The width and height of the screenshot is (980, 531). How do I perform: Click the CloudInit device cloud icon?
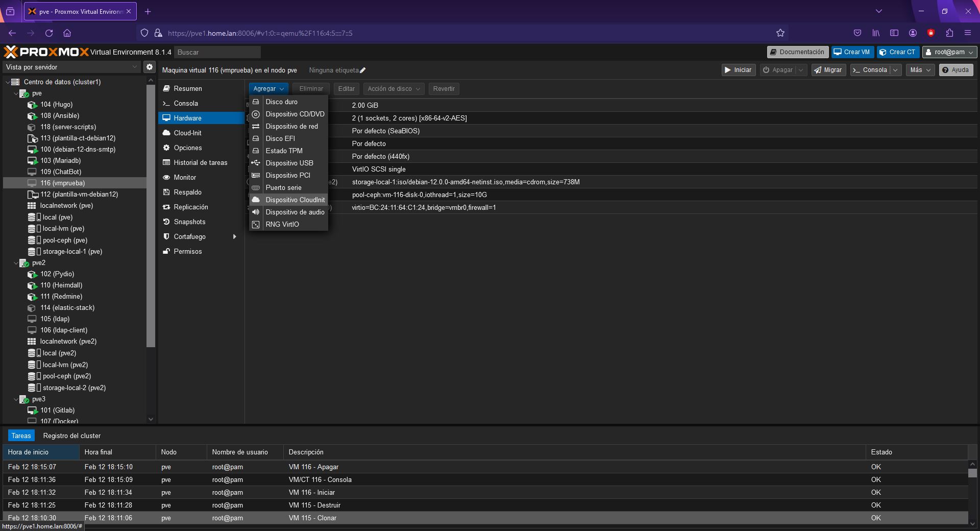256,200
